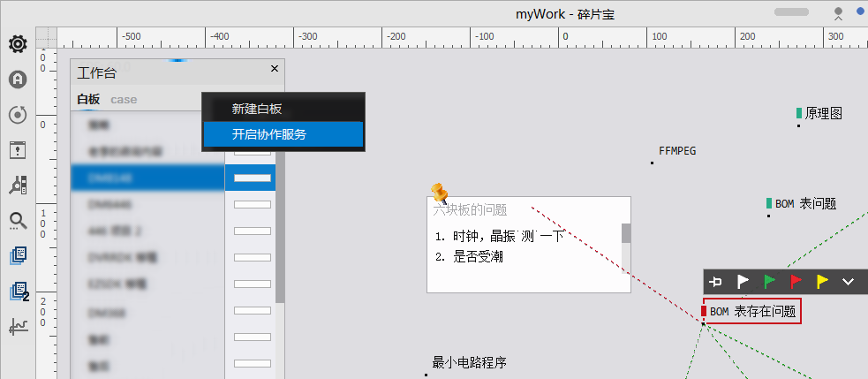The width and height of the screenshot is (868, 379).
Task: Switch to the 白板 tab
Action: click(x=88, y=99)
